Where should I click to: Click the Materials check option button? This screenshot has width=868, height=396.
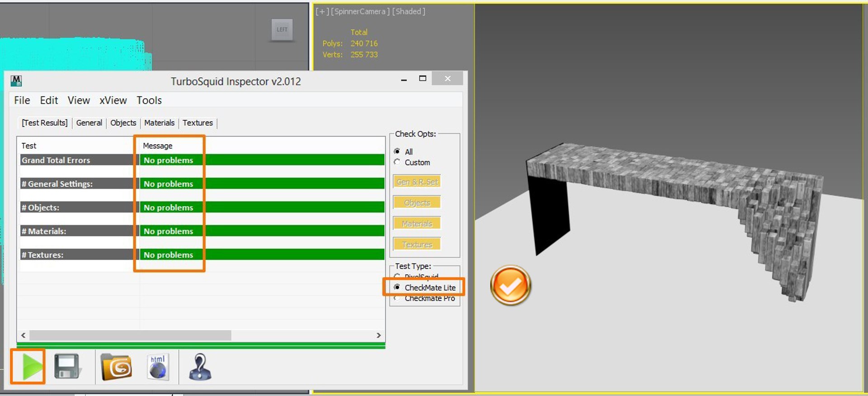(x=417, y=223)
